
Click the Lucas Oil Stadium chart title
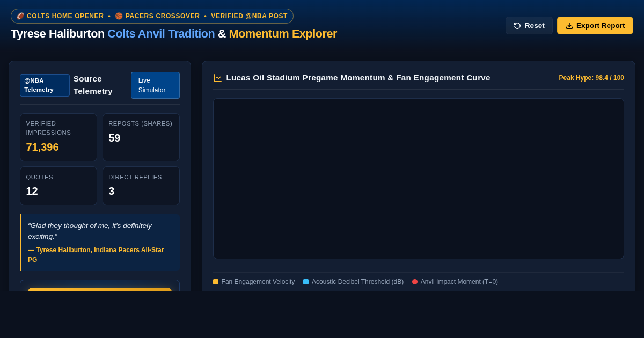[x=358, y=78]
